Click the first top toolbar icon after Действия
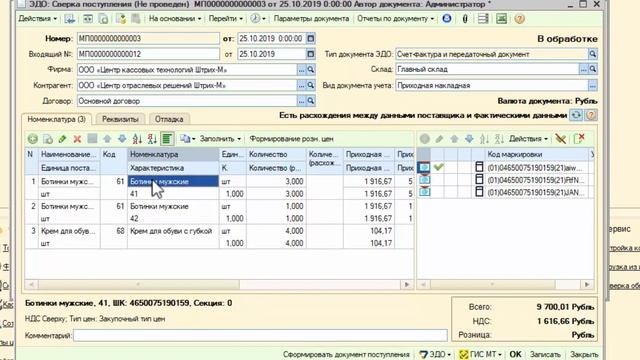Viewport: 640px width, 360px height. (69, 19)
